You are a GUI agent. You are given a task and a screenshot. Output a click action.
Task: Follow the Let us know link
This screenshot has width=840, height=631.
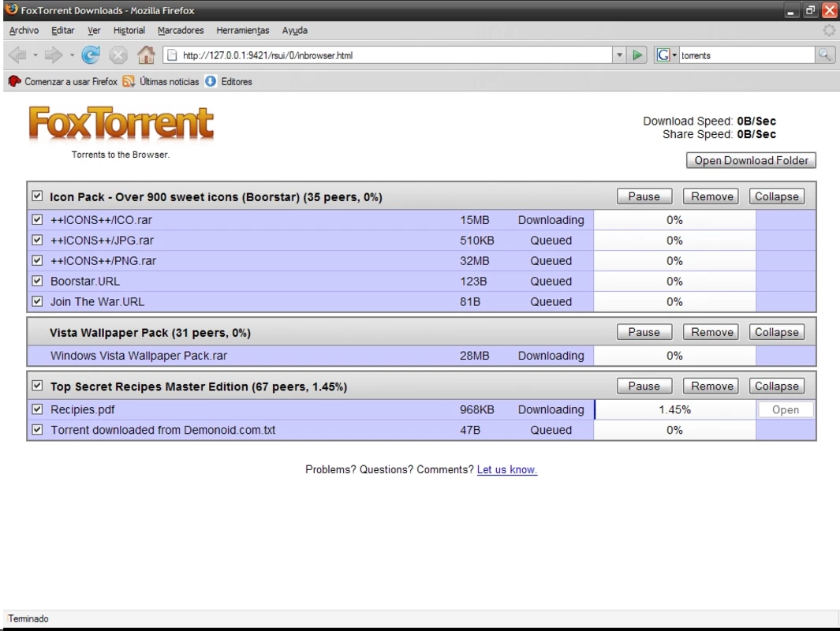coord(507,470)
